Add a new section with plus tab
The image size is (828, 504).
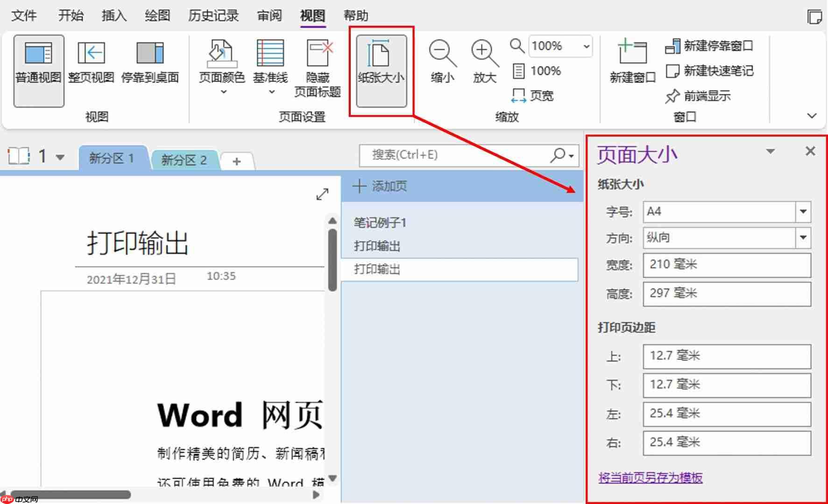[237, 161]
